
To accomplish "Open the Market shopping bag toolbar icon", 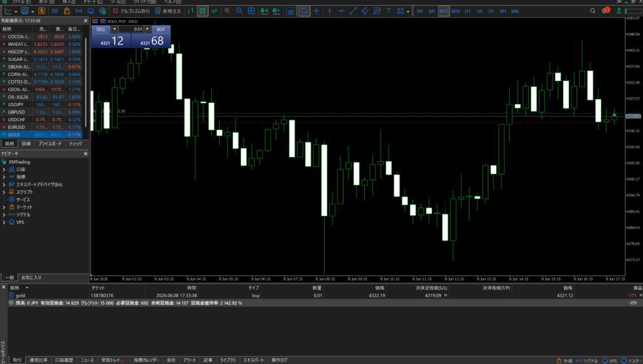I will pos(67,11).
